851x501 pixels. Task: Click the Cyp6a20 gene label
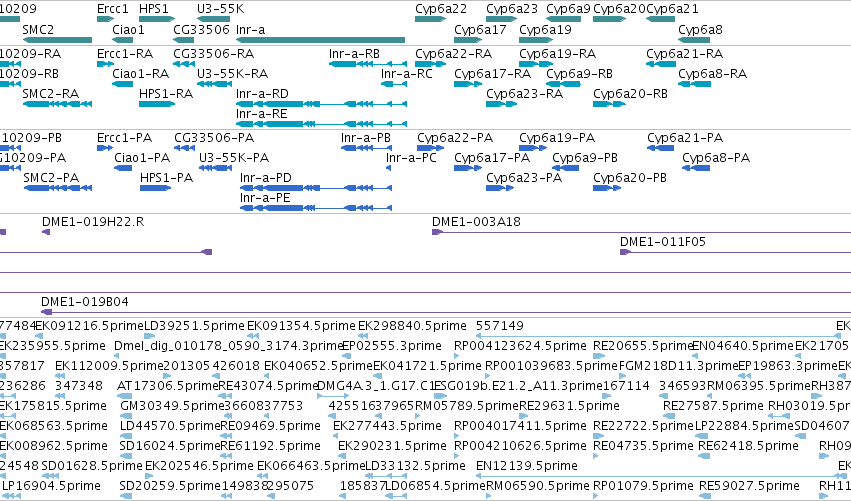coord(620,9)
